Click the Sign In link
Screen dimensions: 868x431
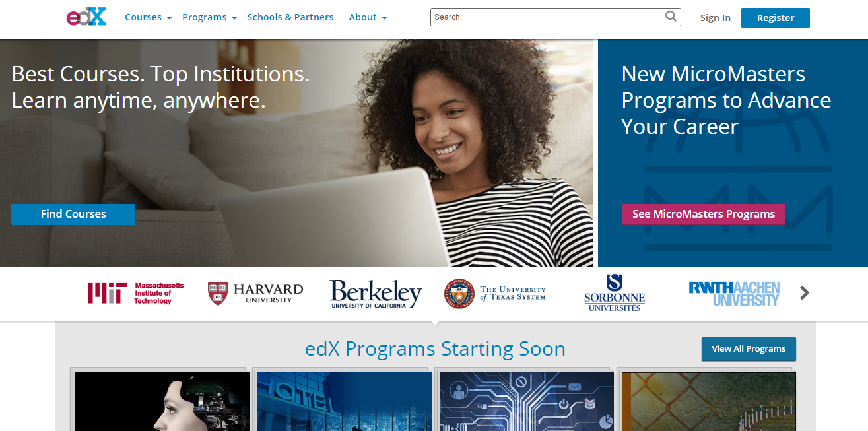pos(716,18)
